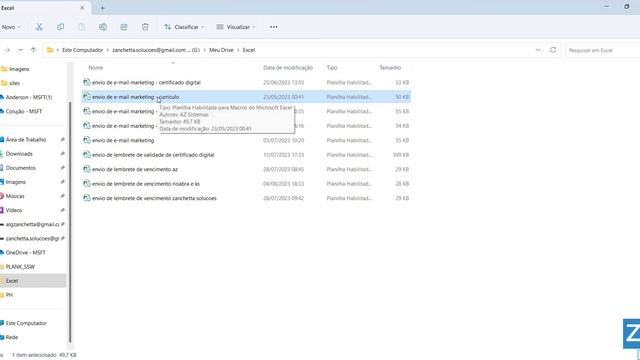Click the navigation pane vertical scrollbar
Image resolution: width=640 pixels, height=360 pixels.
pos(70,222)
